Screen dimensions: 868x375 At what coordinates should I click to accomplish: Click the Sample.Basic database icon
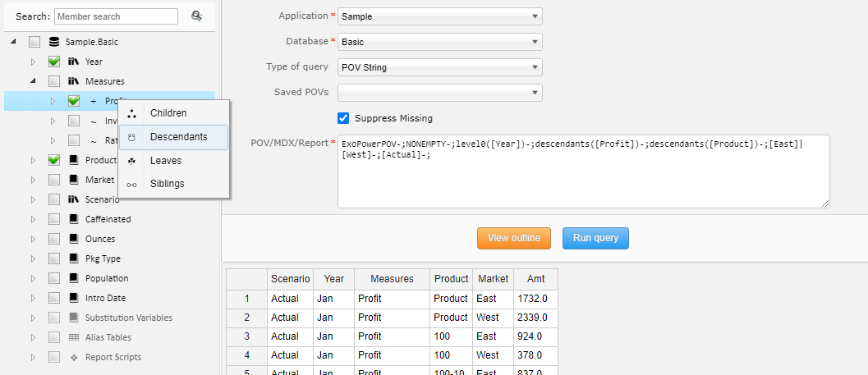53,42
